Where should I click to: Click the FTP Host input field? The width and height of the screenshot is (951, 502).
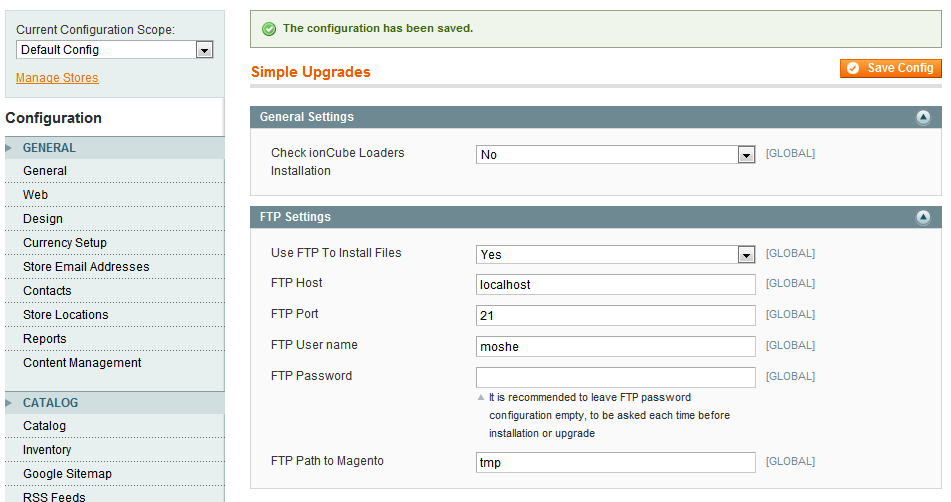[x=616, y=284]
